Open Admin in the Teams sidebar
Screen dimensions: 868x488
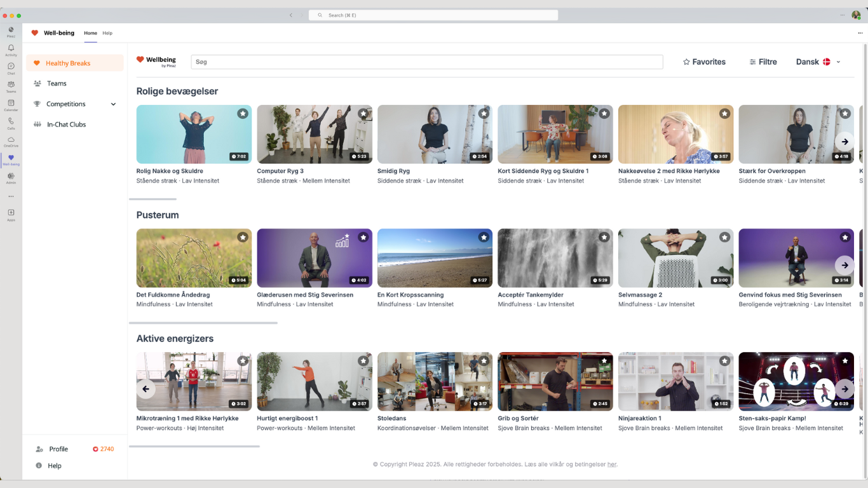click(x=11, y=179)
